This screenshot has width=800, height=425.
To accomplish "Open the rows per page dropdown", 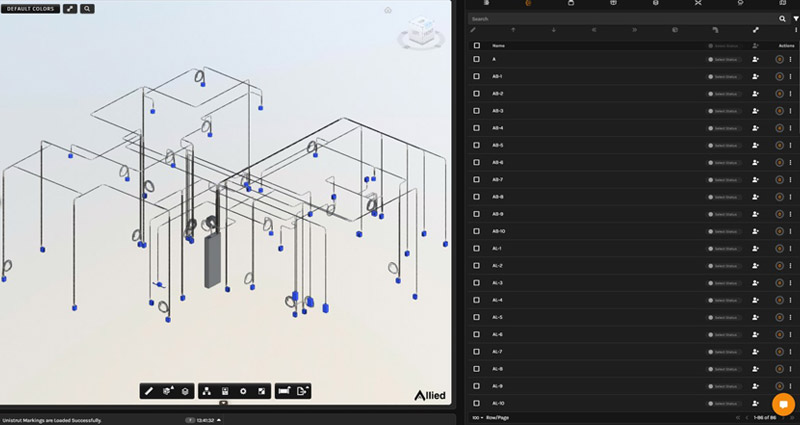I will 478,418.
